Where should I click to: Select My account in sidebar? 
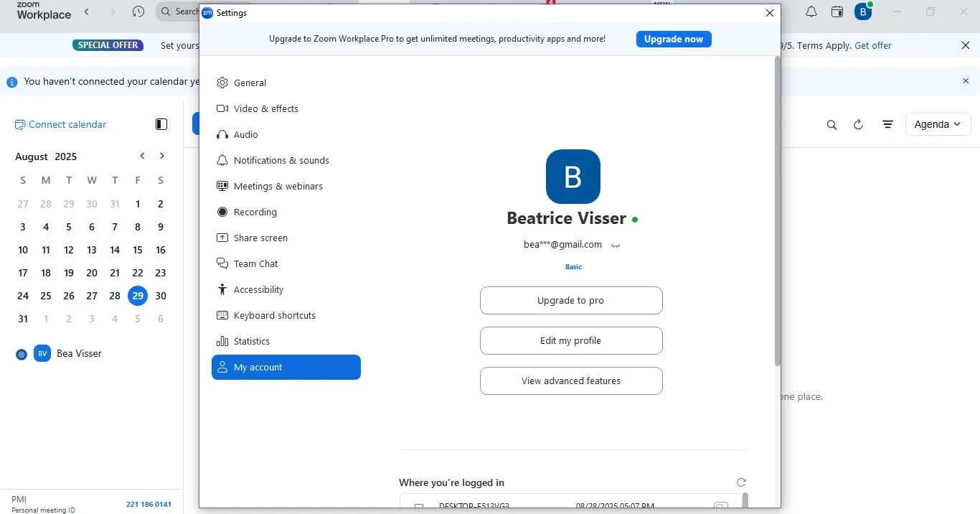pyautogui.click(x=286, y=367)
